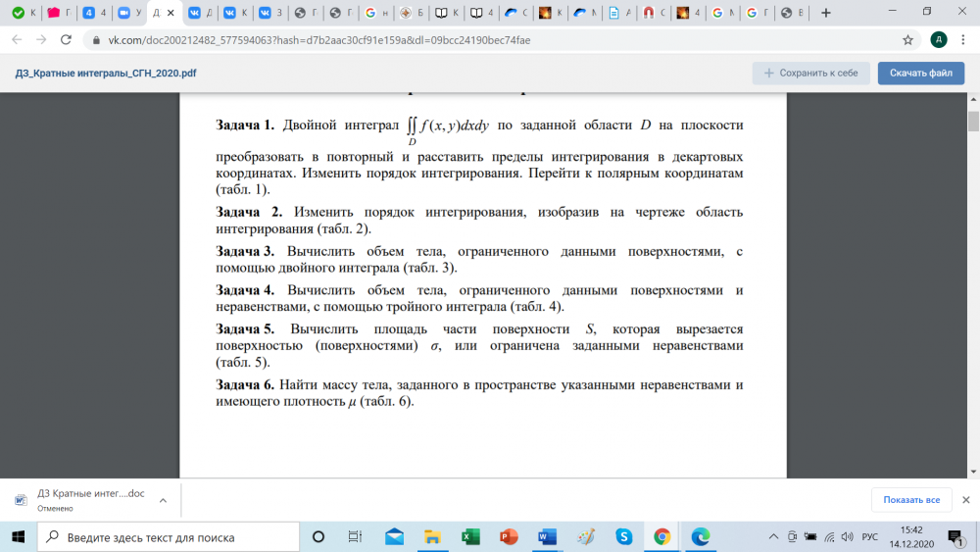The image size is (980, 552).
Task: Open the Chrome profile avatar menu
Action: (x=938, y=40)
